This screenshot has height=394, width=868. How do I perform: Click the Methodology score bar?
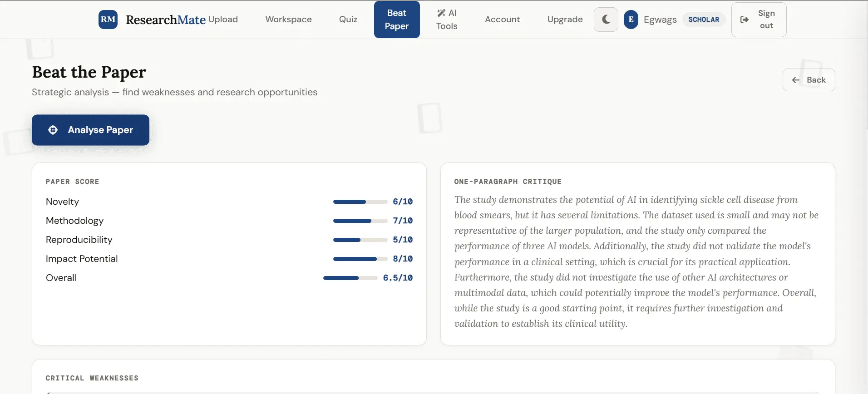tap(360, 221)
